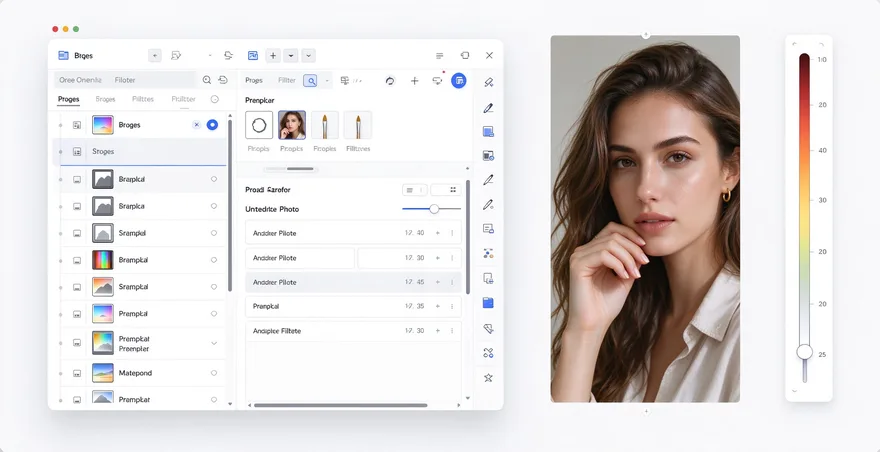880x452 pixels.
Task: Open the colored dots palette tool
Action: coord(488,254)
